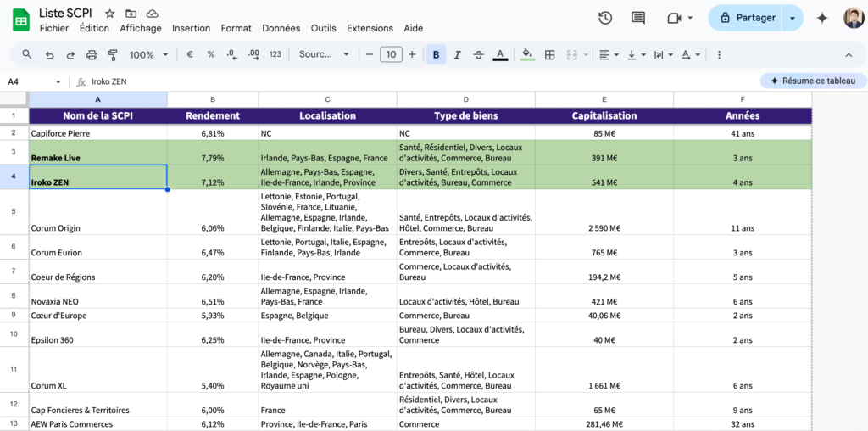This screenshot has width=868, height=431.
Task: Open more formats 123 button
Action: point(275,54)
